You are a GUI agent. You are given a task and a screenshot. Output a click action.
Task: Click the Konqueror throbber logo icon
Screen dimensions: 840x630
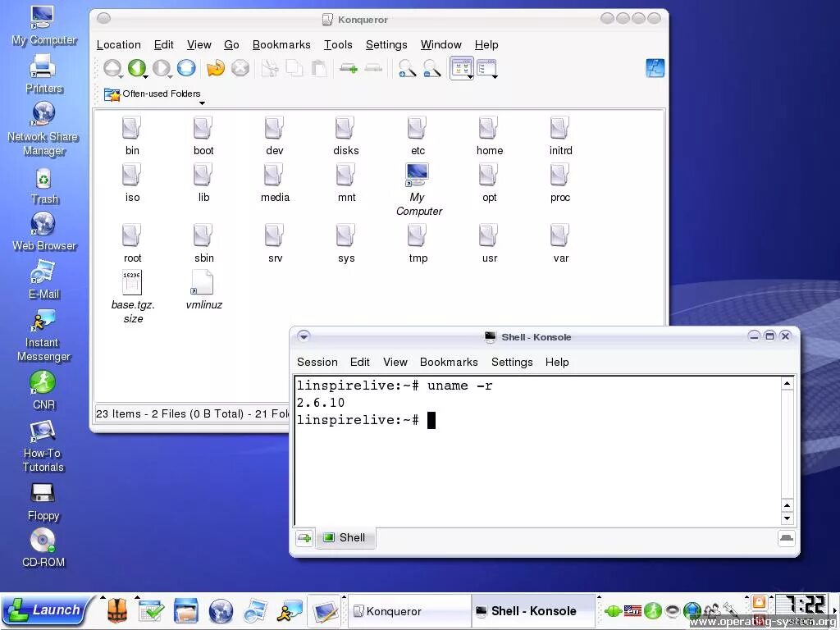click(x=655, y=68)
